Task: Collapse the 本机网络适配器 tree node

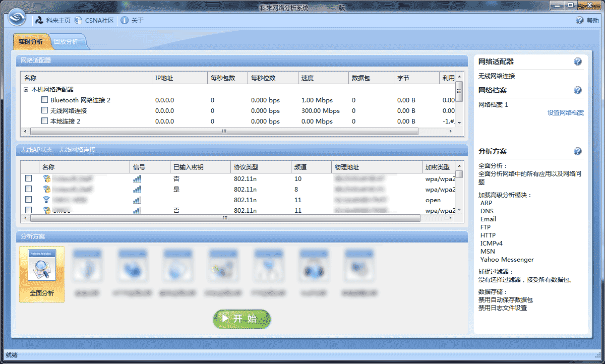Action: 26,89
